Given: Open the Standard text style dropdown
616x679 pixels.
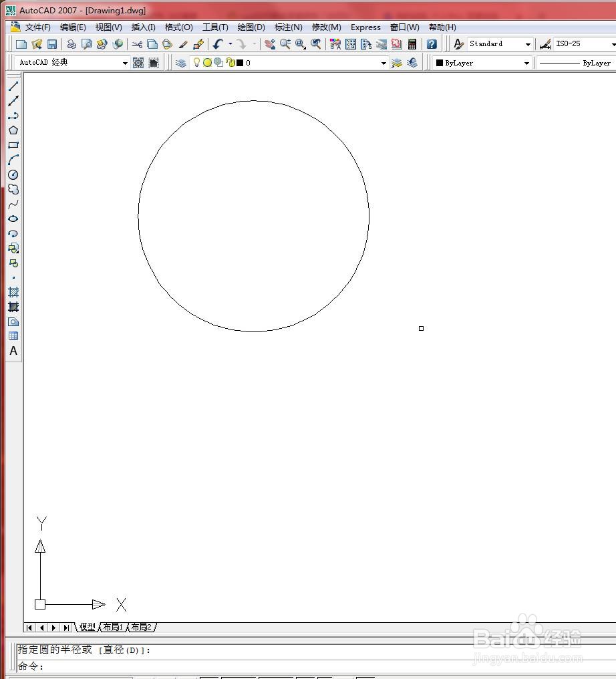Looking at the screenshot, I should click(x=528, y=44).
